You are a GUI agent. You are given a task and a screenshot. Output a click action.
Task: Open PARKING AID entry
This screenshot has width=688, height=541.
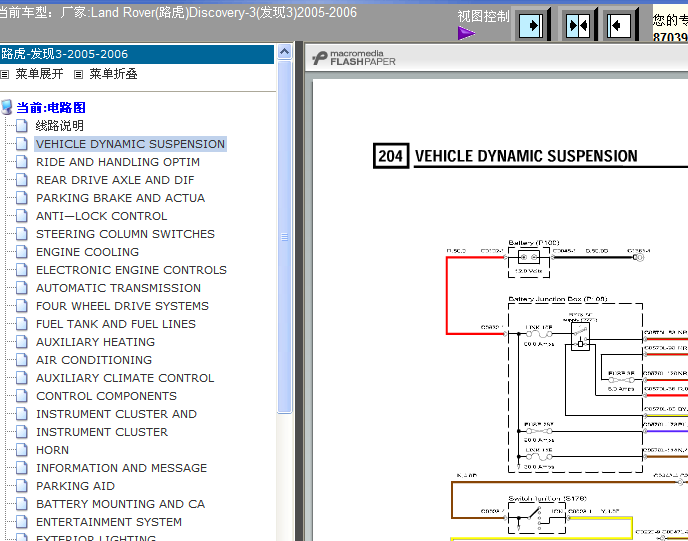tap(75, 486)
